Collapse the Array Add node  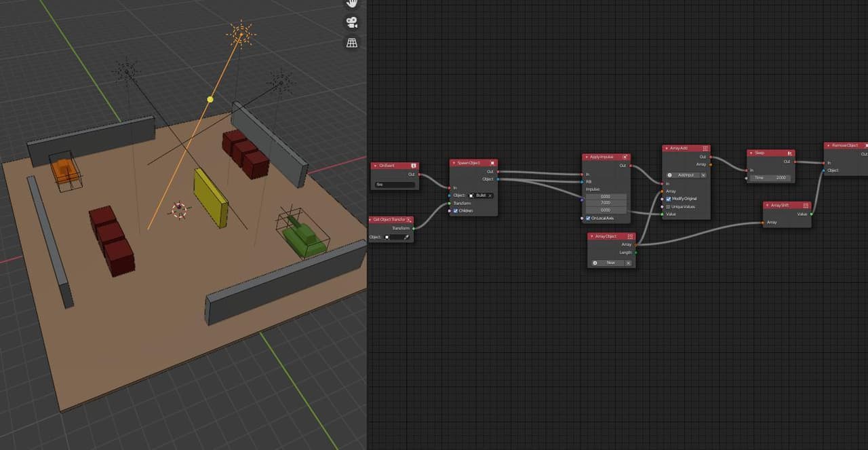click(x=666, y=149)
